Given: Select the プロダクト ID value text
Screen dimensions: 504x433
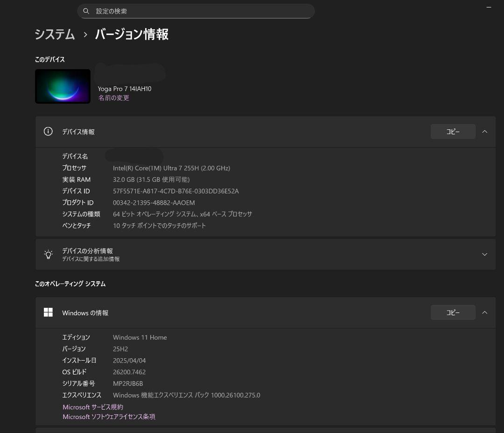Looking at the screenshot, I should 154,202.
